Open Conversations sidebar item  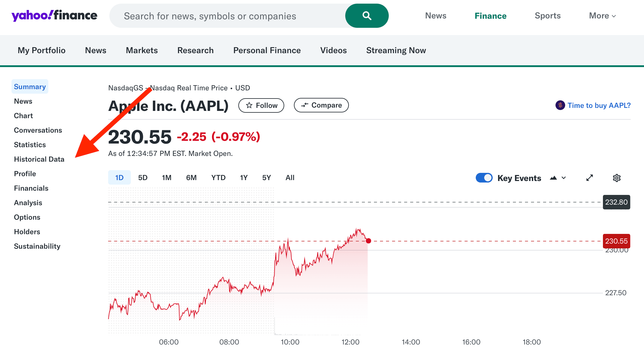pyautogui.click(x=38, y=130)
